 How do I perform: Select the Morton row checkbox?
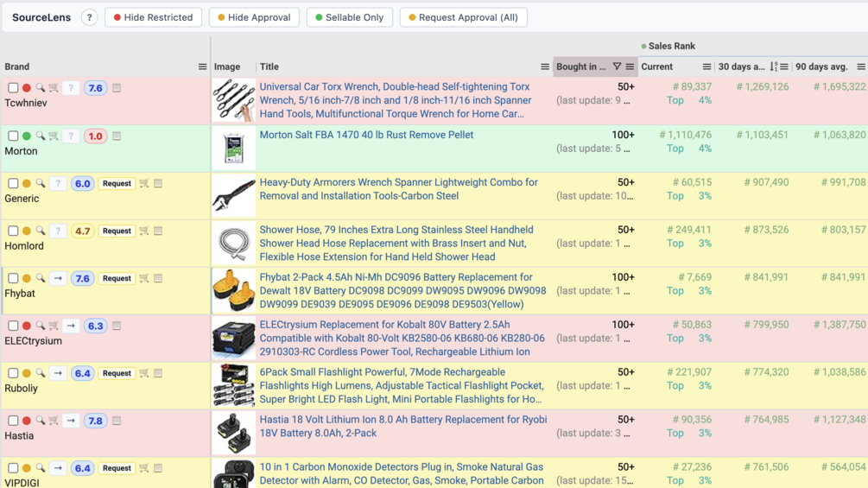pyautogui.click(x=13, y=136)
